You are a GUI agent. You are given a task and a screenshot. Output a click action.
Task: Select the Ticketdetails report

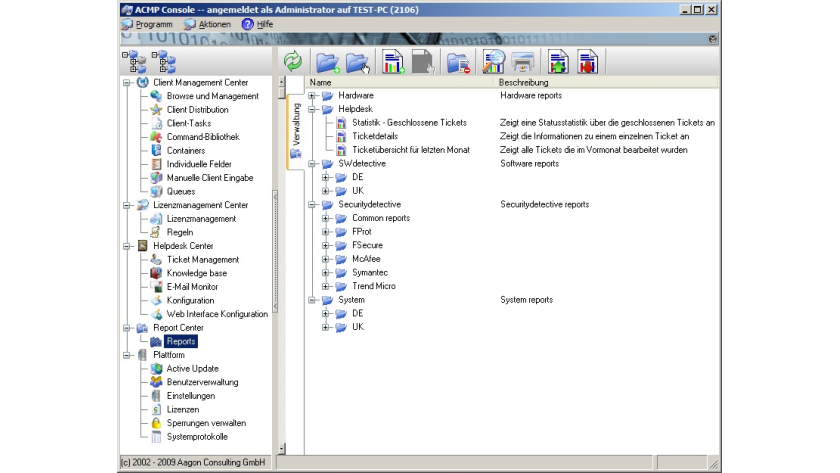(375, 136)
